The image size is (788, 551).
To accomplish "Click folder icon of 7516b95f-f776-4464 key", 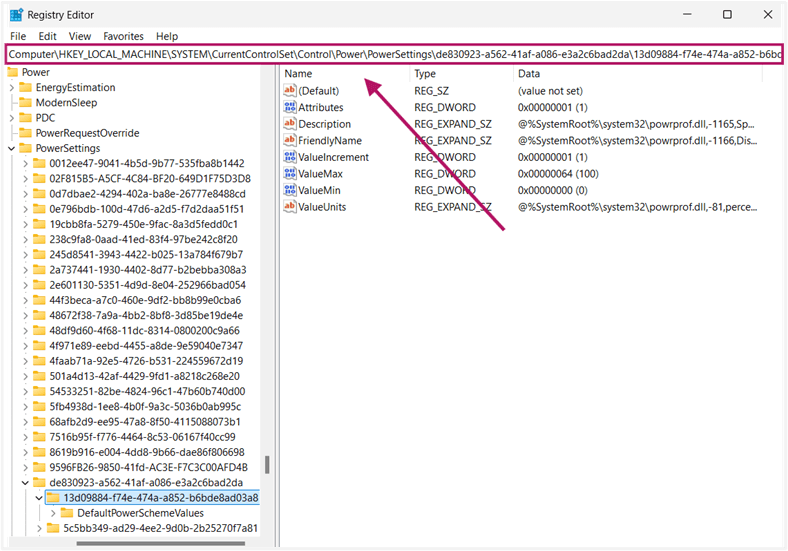I will [x=39, y=437].
